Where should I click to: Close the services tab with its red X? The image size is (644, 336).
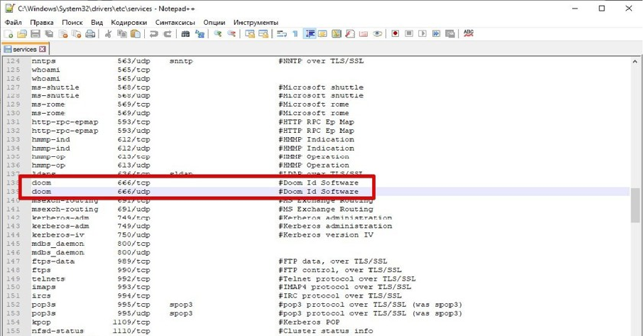(x=43, y=49)
